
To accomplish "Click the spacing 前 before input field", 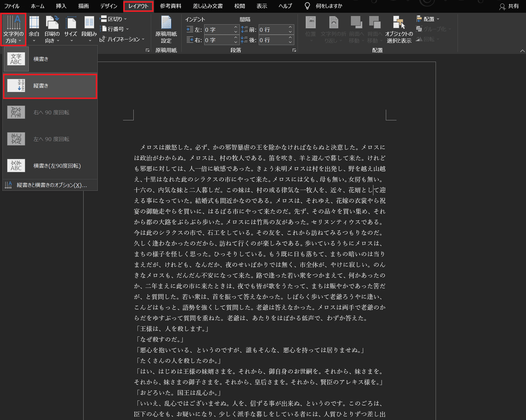I will tap(273, 29).
